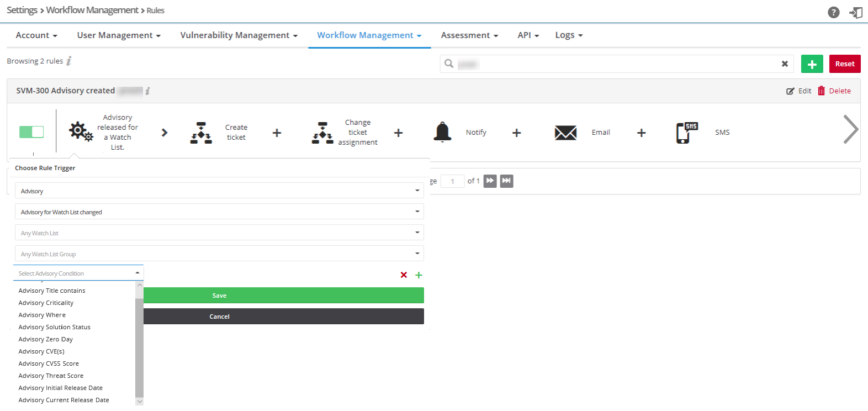Click the Email envelope icon

click(x=565, y=133)
